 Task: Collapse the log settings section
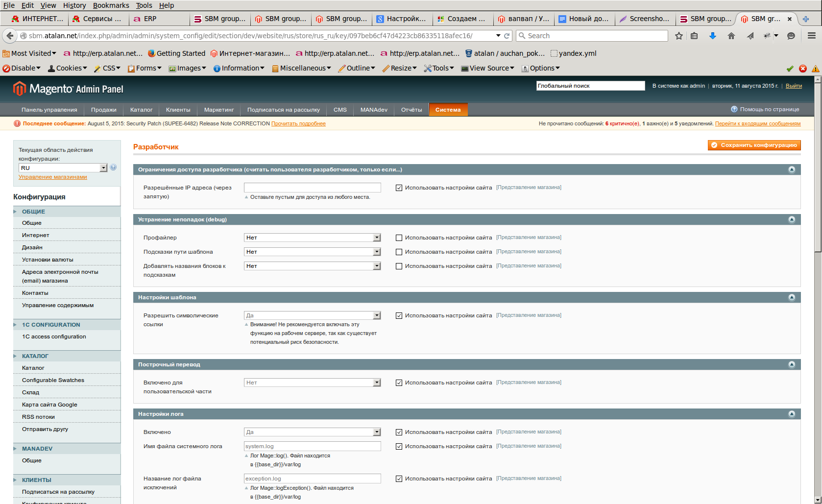point(792,414)
